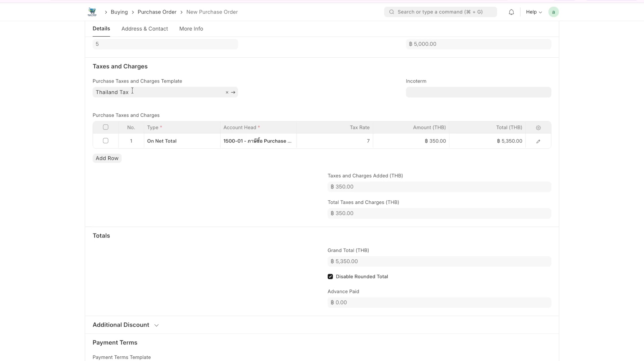Open tax table column settings gear

click(x=538, y=128)
